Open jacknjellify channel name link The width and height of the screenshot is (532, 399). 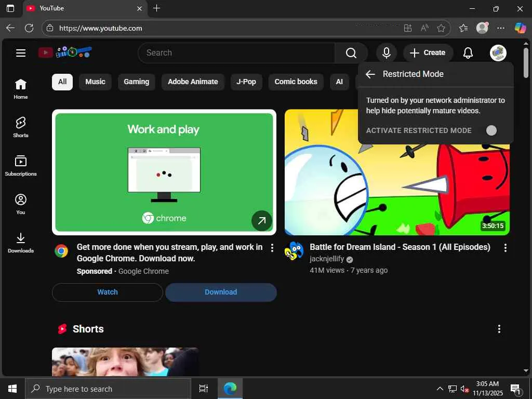point(327,259)
